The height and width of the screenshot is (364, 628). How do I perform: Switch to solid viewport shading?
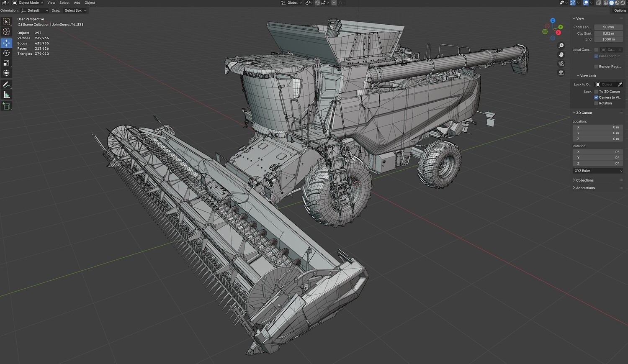[611, 3]
